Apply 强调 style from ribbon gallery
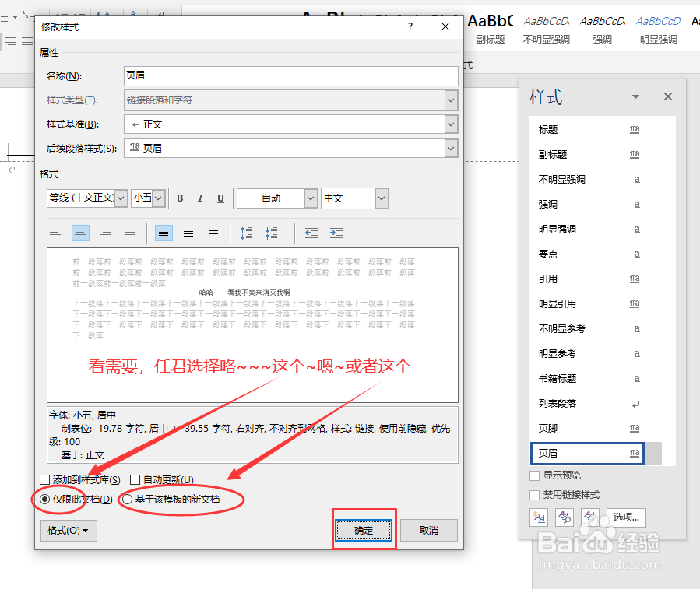This screenshot has width=700, height=589. pos(603,30)
